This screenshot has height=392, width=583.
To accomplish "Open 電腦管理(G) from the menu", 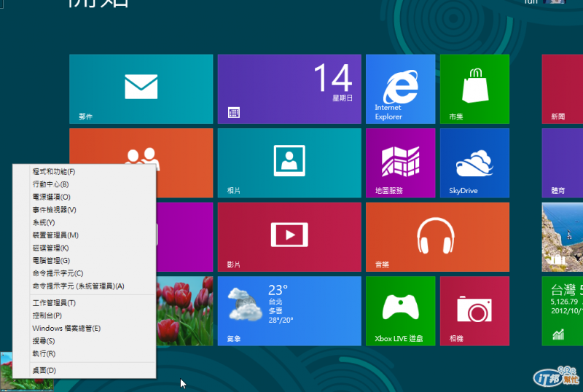I will (84, 260).
